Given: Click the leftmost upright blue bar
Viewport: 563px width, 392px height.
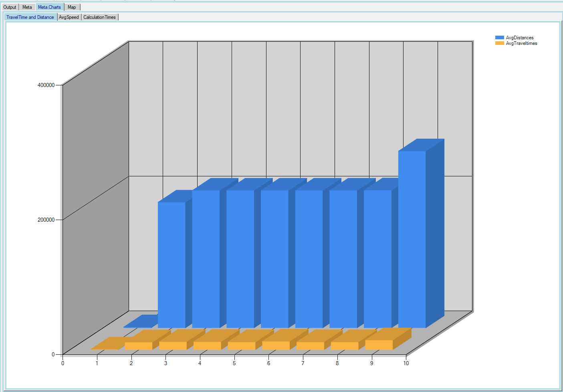Looking at the screenshot, I should click(172, 265).
